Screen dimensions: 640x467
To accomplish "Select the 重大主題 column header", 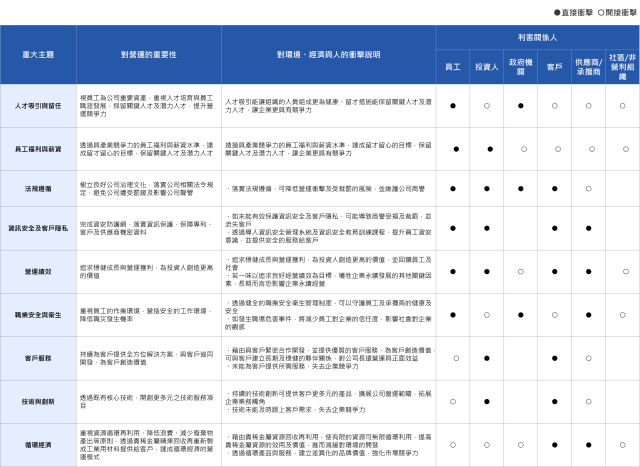I will click(x=39, y=55).
